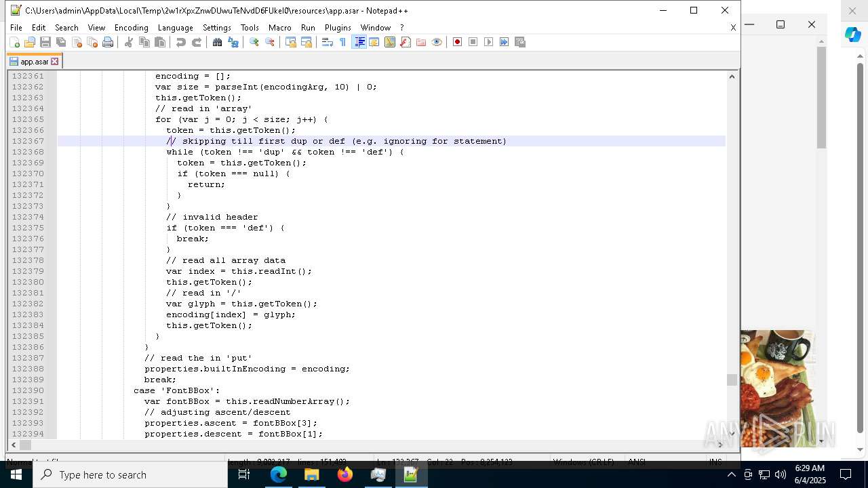Click the Copilot icon in the background window
The image size is (868, 488).
[852, 35]
